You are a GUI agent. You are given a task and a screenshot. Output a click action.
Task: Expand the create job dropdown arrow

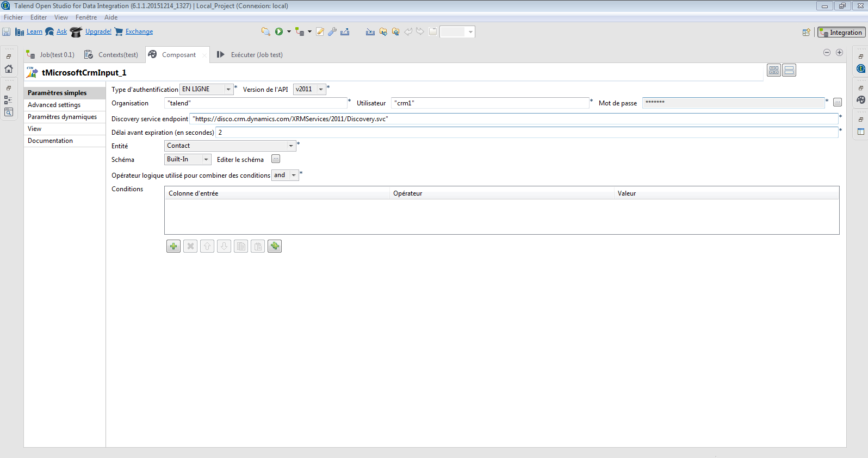tap(309, 32)
